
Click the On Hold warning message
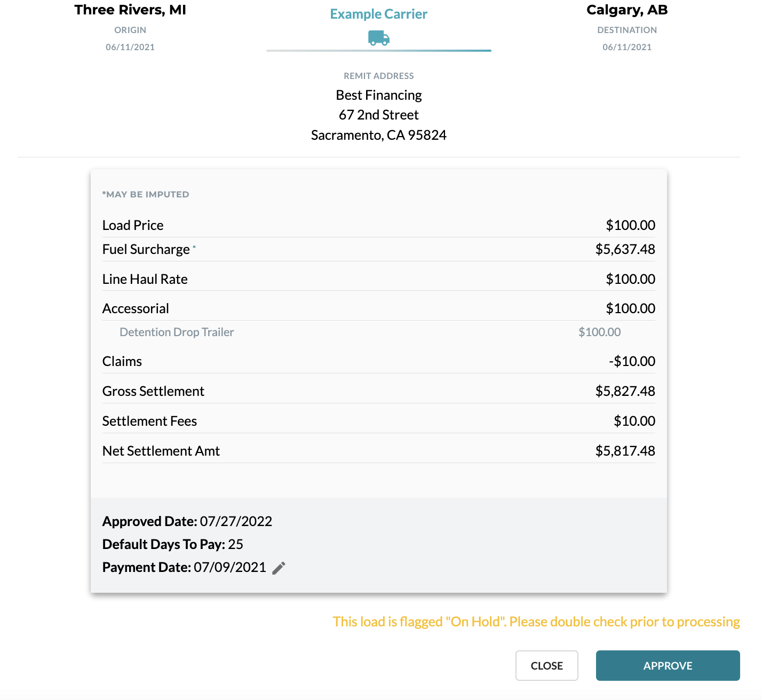tap(536, 622)
